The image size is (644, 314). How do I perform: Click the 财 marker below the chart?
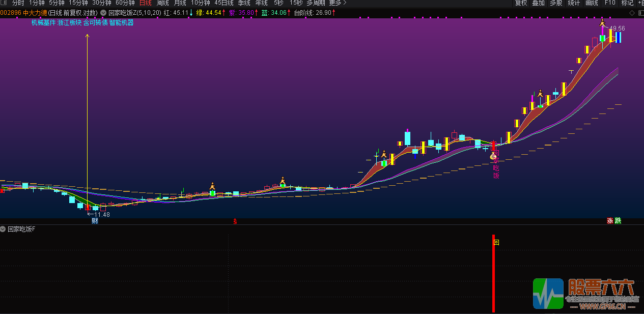pyautogui.click(x=95, y=221)
